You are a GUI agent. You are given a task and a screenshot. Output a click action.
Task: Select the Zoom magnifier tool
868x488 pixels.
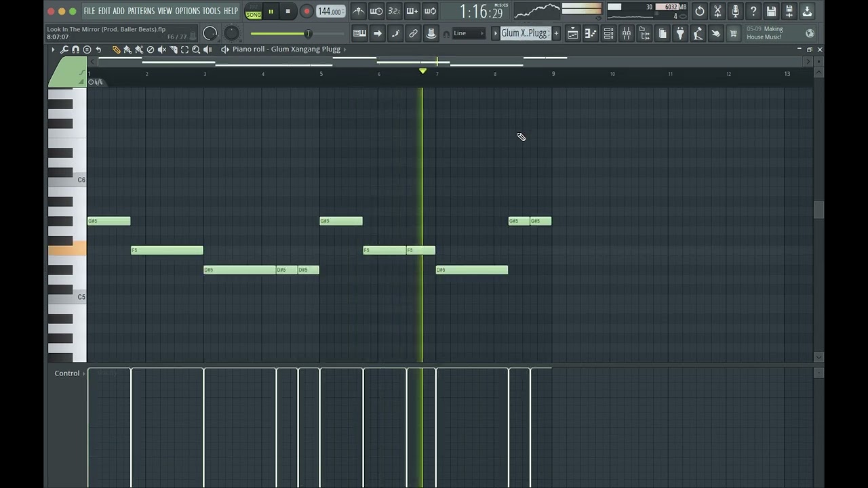pos(196,49)
